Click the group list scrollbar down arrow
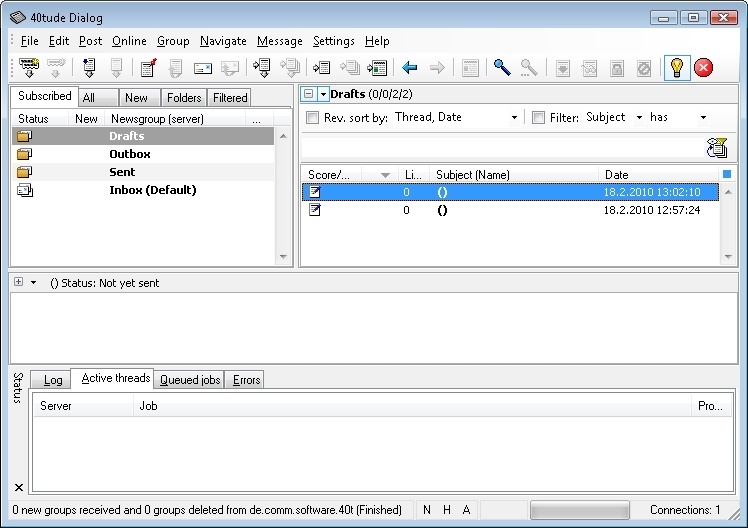The image size is (748, 528). (283, 257)
